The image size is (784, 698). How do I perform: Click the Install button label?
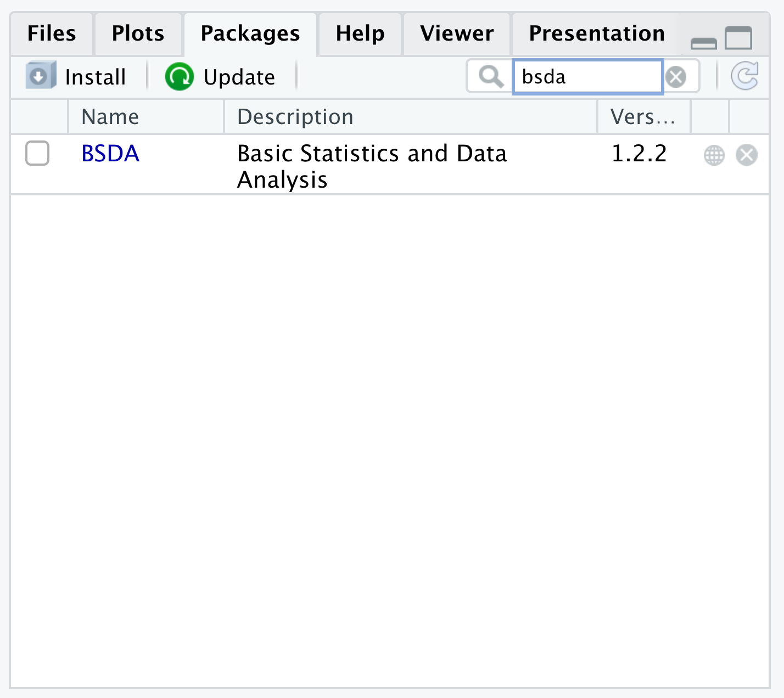click(x=96, y=77)
